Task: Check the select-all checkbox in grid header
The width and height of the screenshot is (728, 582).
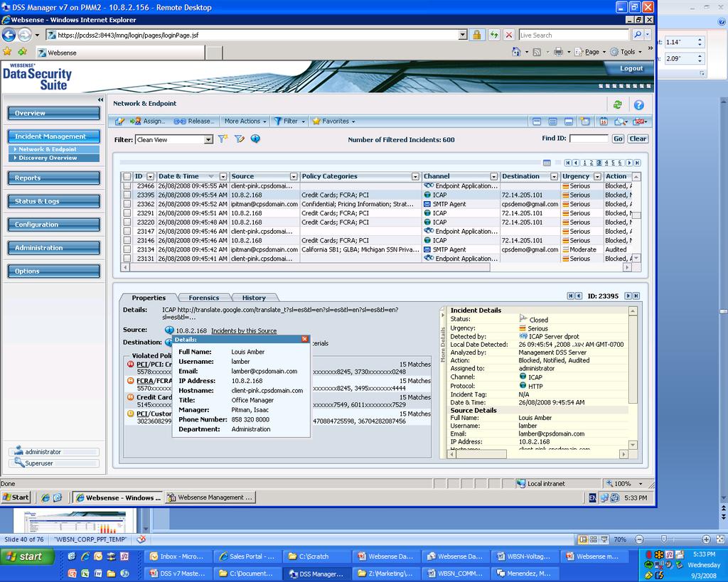Action: 127,176
